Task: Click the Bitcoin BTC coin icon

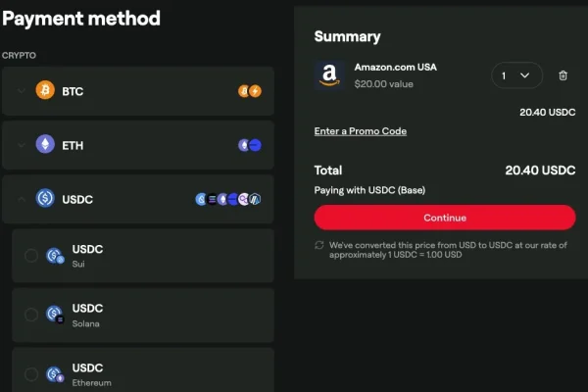Action: coord(45,91)
